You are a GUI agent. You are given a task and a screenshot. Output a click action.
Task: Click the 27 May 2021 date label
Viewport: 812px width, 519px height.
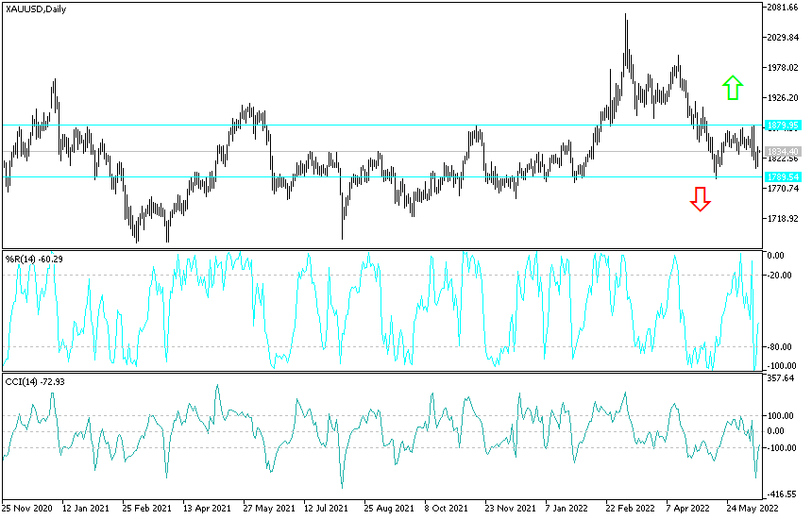point(269,508)
